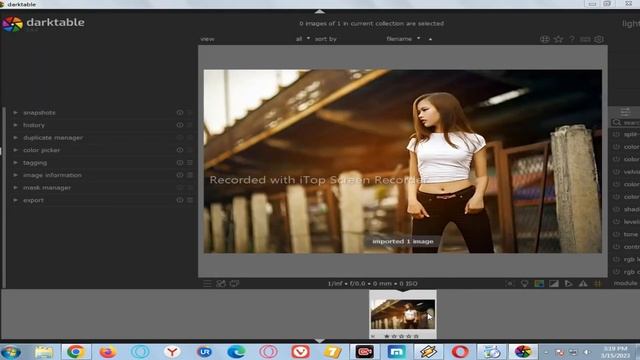Switch to the lighttable view
This screenshot has height=360, width=640.
(x=631, y=24)
